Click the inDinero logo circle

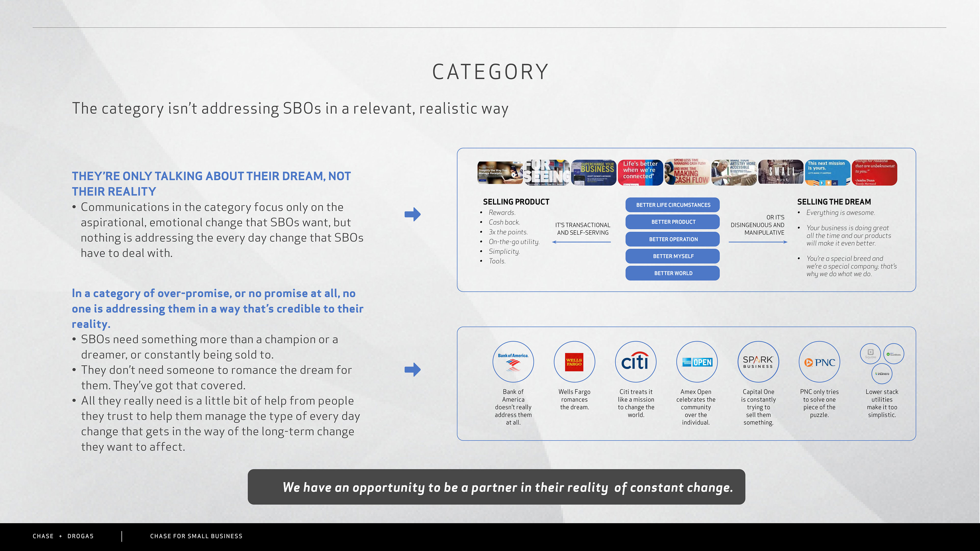[881, 374]
